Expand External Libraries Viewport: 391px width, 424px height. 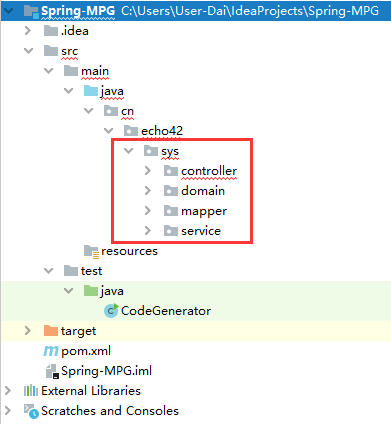click(8, 391)
